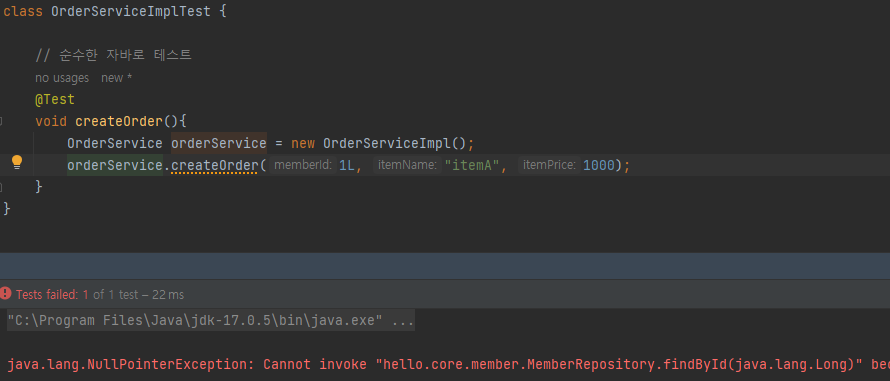Click the "itemA" string literal

tap(472, 165)
